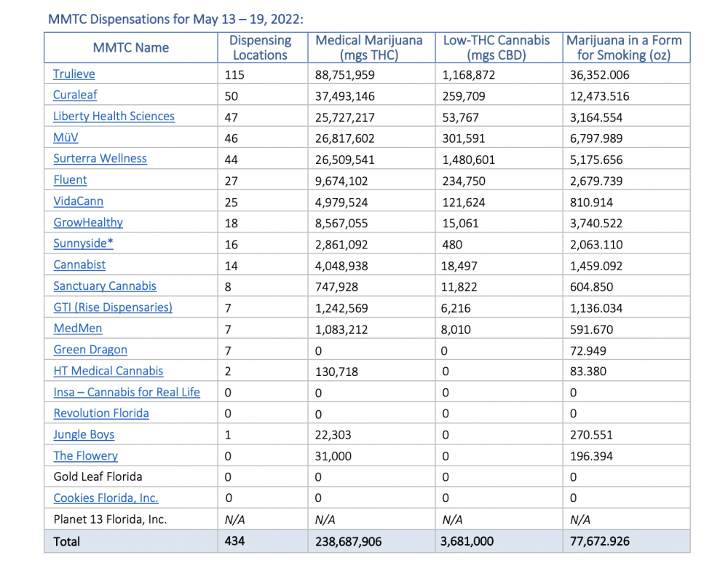The height and width of the screenshot is (577, 728).
Task: Select the heading MMTC Dispensations for May 13 – 19
Action: coord(175,20)
